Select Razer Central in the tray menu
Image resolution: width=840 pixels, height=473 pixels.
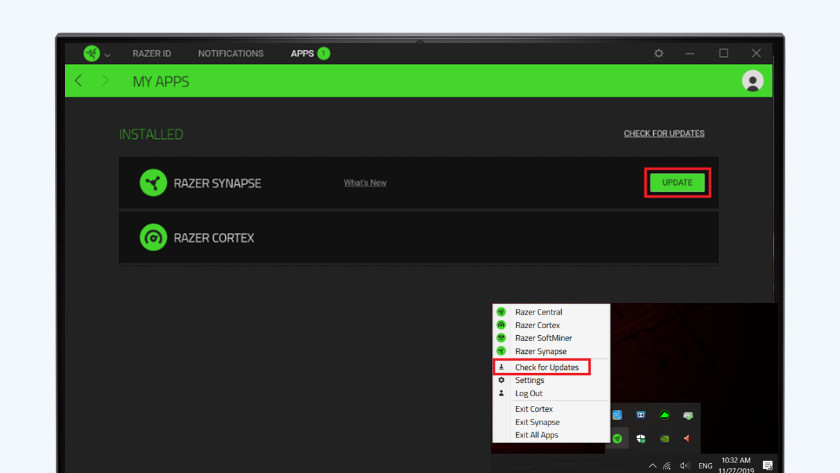tap(538, 312)
